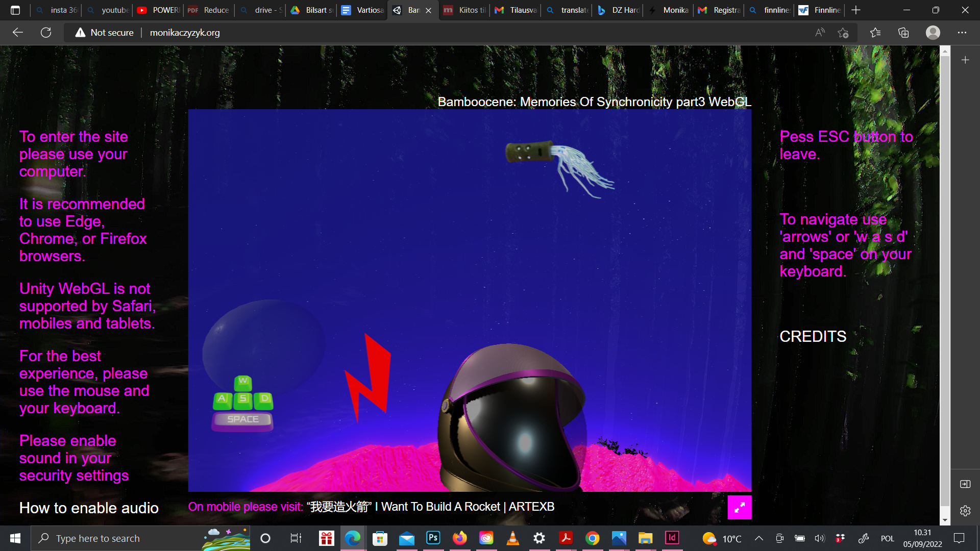
Task: Open the Collections icon in toolbar
Action: coord(903,33)
